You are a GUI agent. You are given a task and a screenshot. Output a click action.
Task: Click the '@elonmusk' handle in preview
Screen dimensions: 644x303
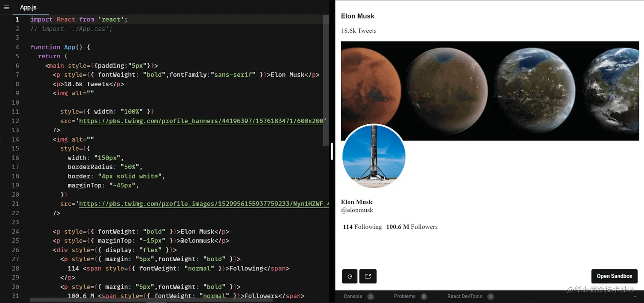(357, 210)
